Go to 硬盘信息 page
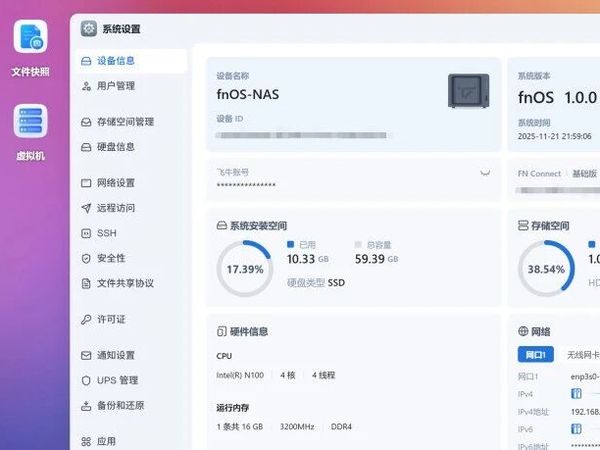This screenshot has height=450, width=600. [x=131, y=147]
